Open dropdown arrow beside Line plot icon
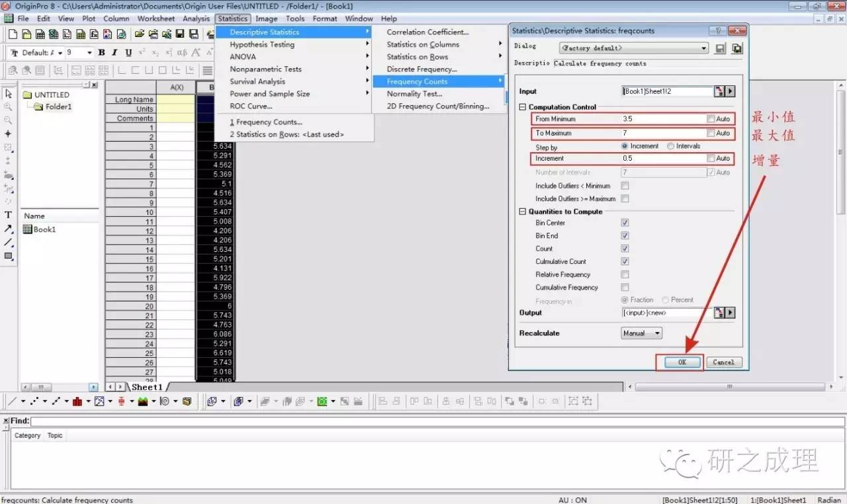This screenshot has height=504, width=847. point(22,401)
